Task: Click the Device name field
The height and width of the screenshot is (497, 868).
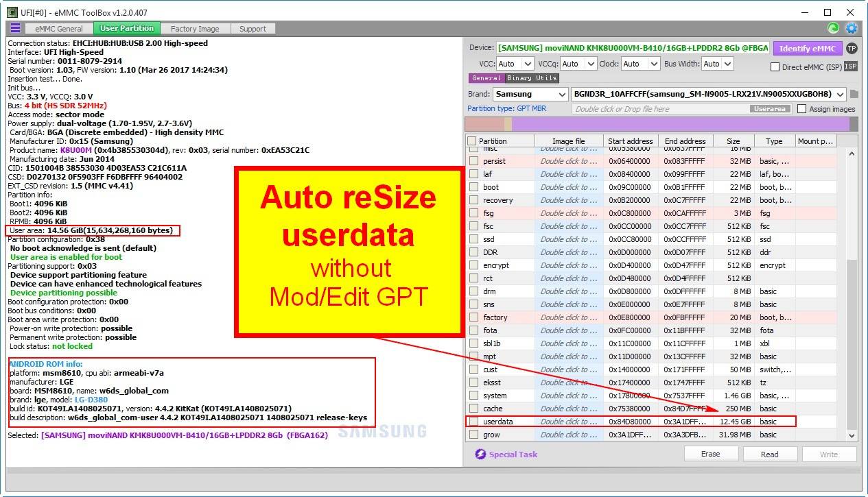Action: click(631, 48)
